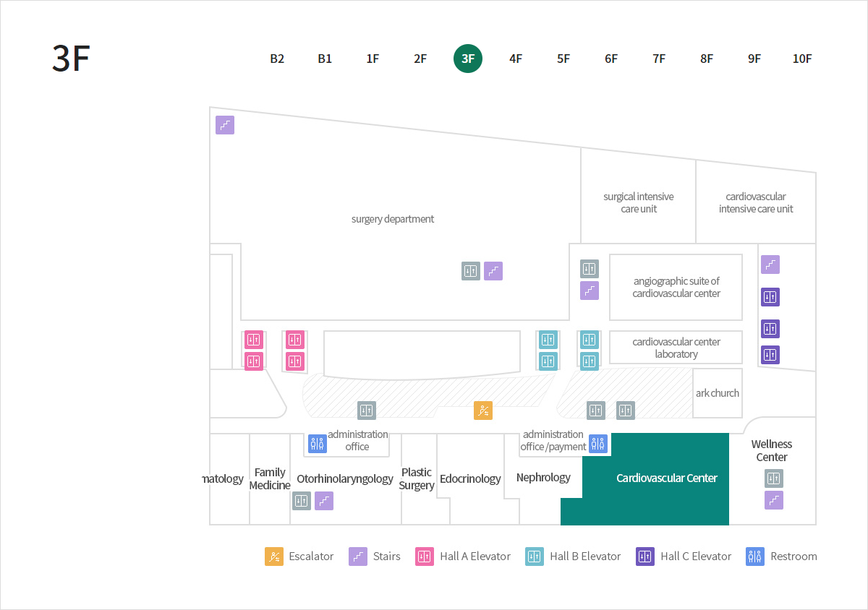Open the 4F floor map
868x610 pixels.
pyautogui.click(x=516, y=59)
